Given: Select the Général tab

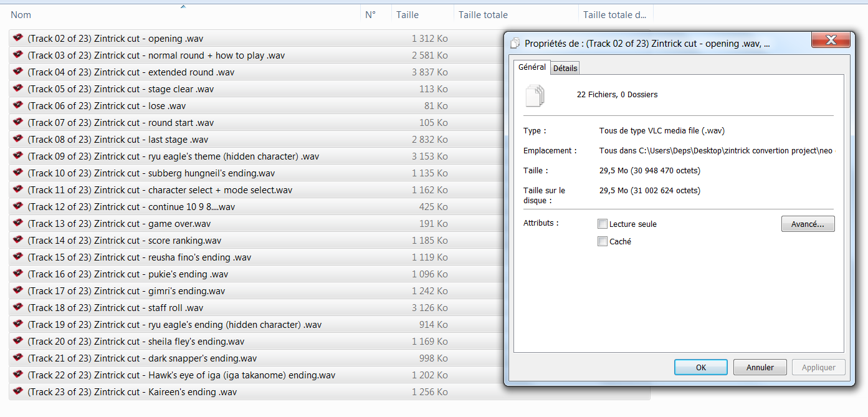Looking at the screenshot, I should coord(532,67).
